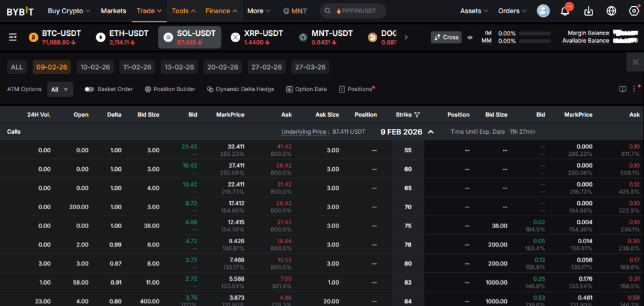Expand the Trade menu
Screen dimensions: 644x306
[150, 11]
